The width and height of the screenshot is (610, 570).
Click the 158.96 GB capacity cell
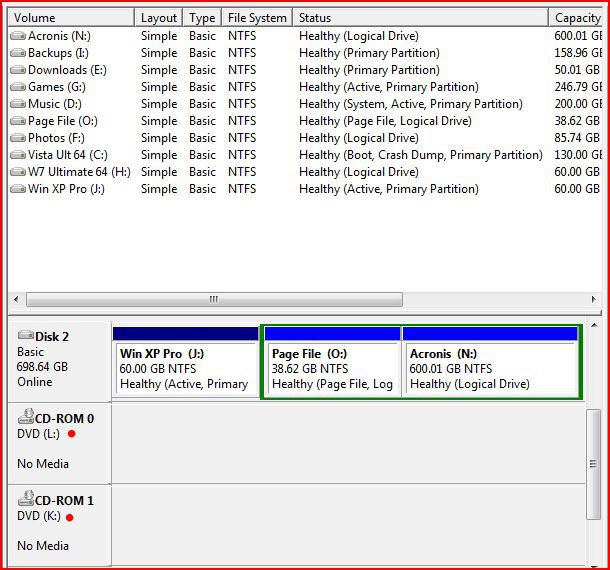point(578,53)
